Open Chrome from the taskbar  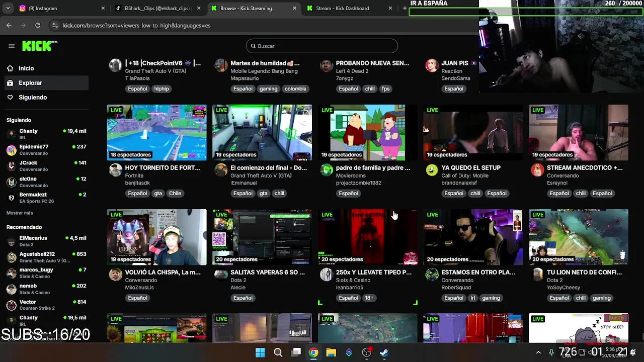[x=313, y=352]
